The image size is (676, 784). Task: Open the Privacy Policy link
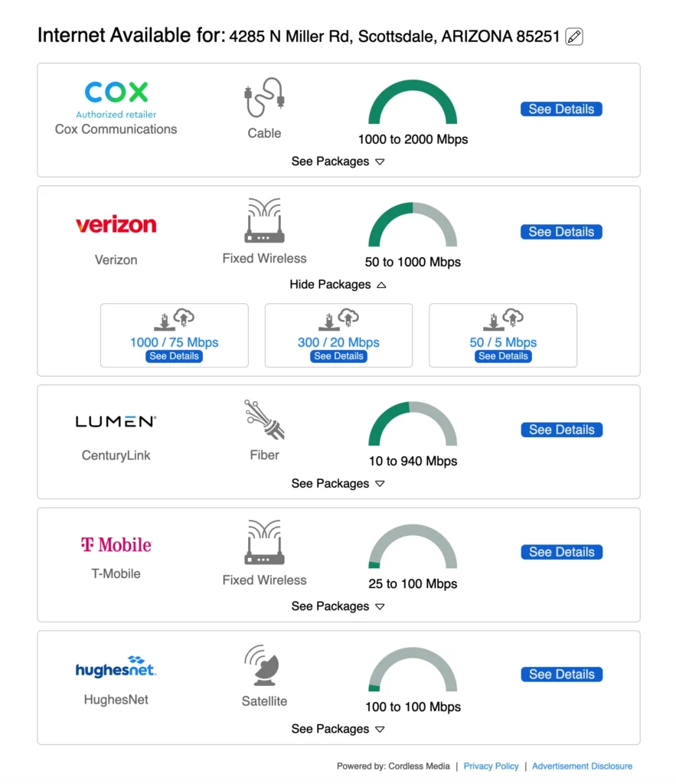(x=491, y=766)
